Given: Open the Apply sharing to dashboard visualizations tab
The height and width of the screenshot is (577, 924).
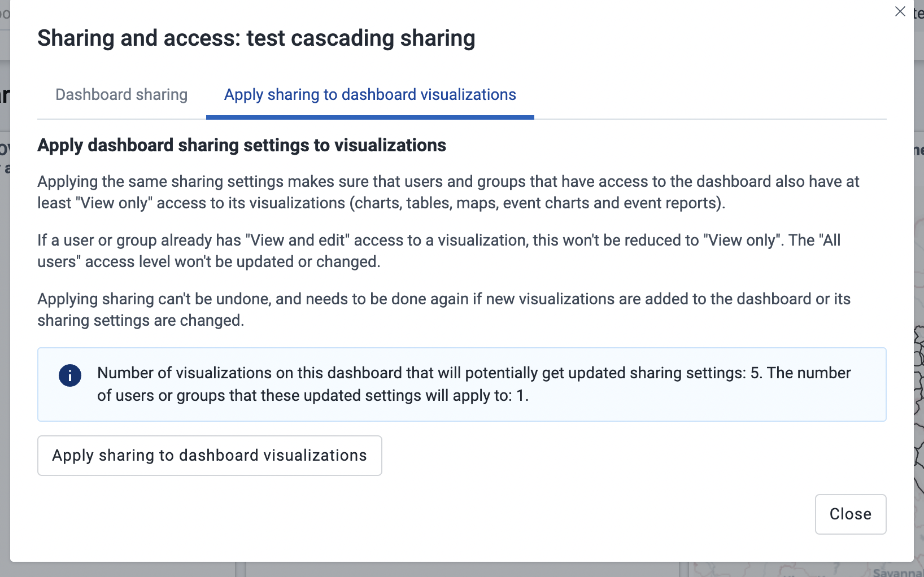Looking at the screenshot, I should (369, 94).
